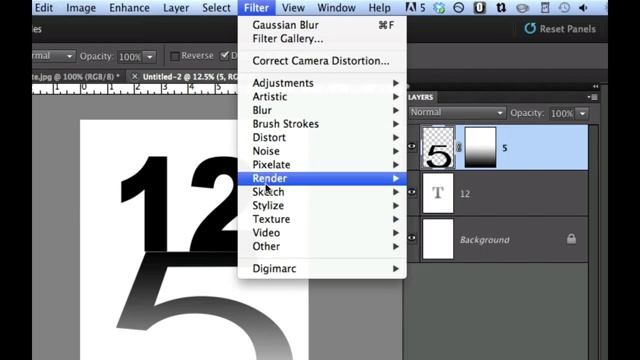
Task: Open the Help menu
Action: (380, 8)
